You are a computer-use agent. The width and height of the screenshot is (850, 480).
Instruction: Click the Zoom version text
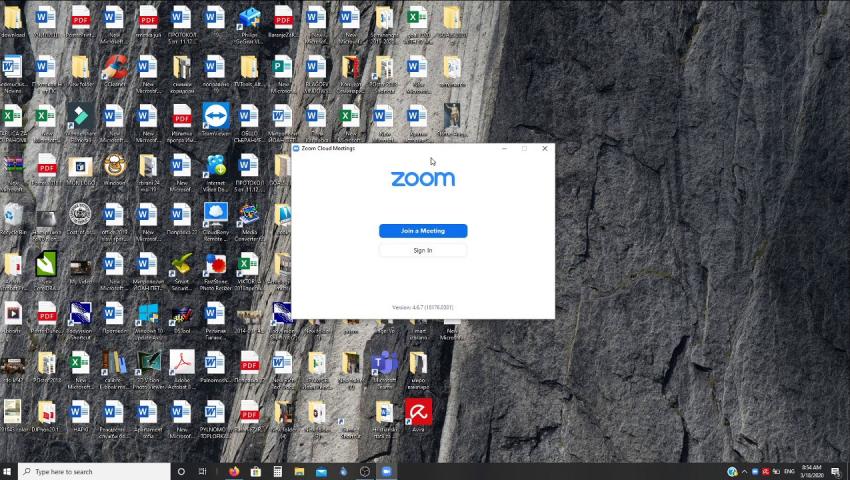pos(423,307)
